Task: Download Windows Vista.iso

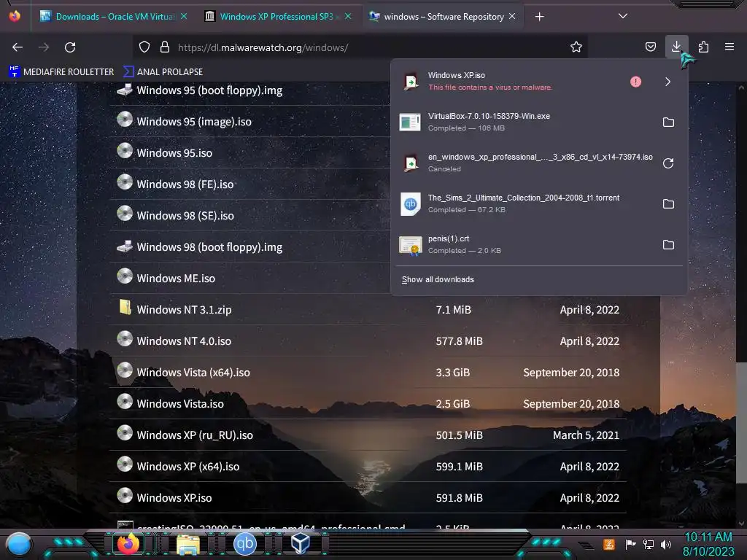Action: click(x=180, y=404)
